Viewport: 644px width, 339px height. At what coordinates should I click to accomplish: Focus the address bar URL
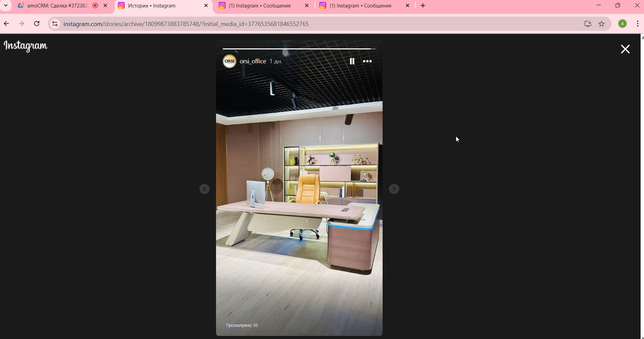[186, 24]
